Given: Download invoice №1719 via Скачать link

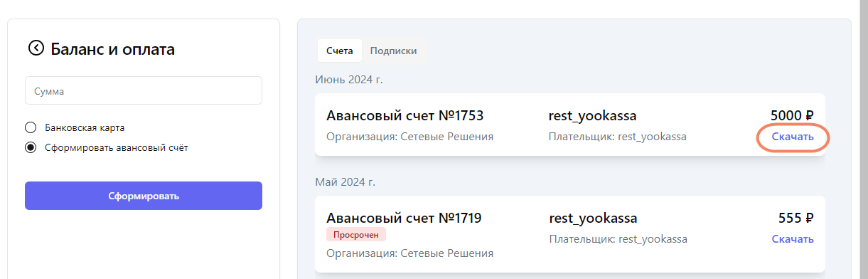Looking at the screenshot, I should tap(793, 239).
